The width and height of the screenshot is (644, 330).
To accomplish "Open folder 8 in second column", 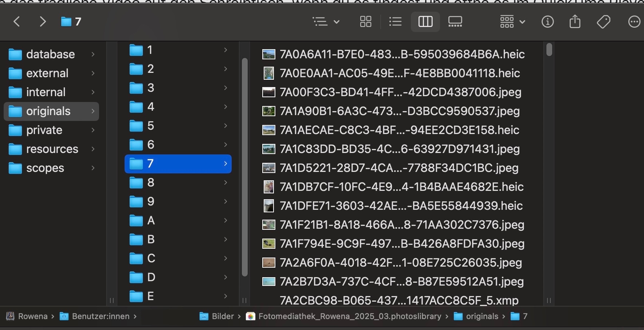I will pyautogui.click(x=151, y=182).
